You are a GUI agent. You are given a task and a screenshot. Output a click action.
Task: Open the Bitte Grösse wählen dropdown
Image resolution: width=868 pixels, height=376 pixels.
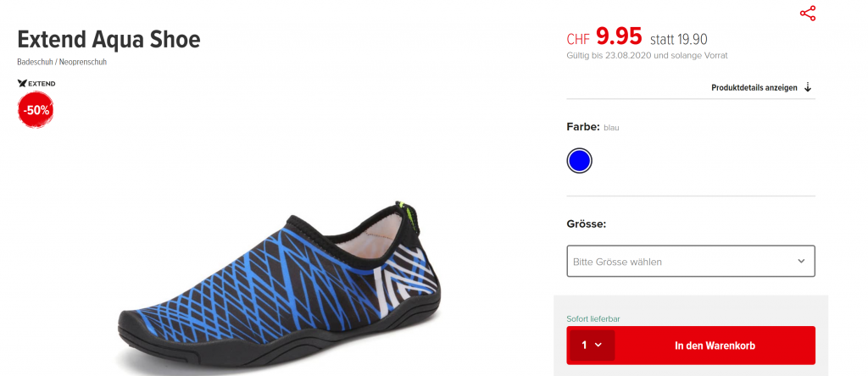691,261
